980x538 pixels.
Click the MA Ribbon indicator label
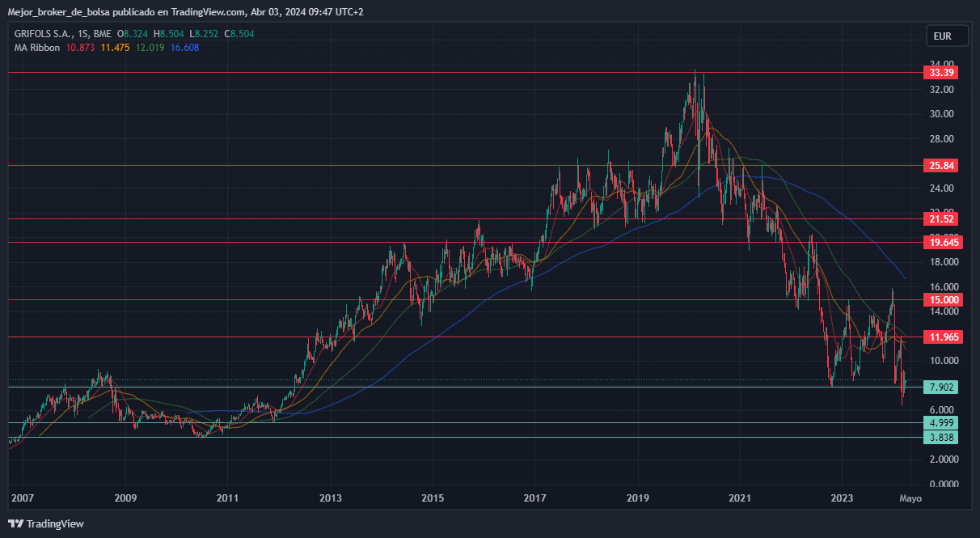click(x=37, y=48)
